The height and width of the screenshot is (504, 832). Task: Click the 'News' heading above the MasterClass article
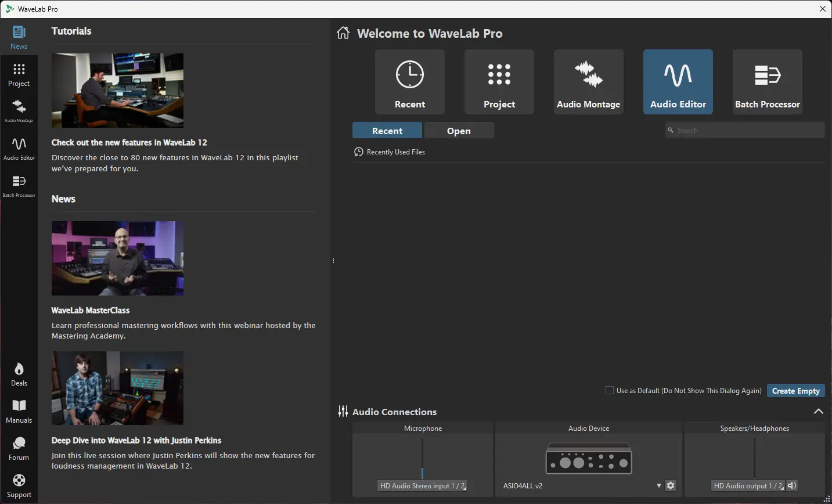(63, 199)
